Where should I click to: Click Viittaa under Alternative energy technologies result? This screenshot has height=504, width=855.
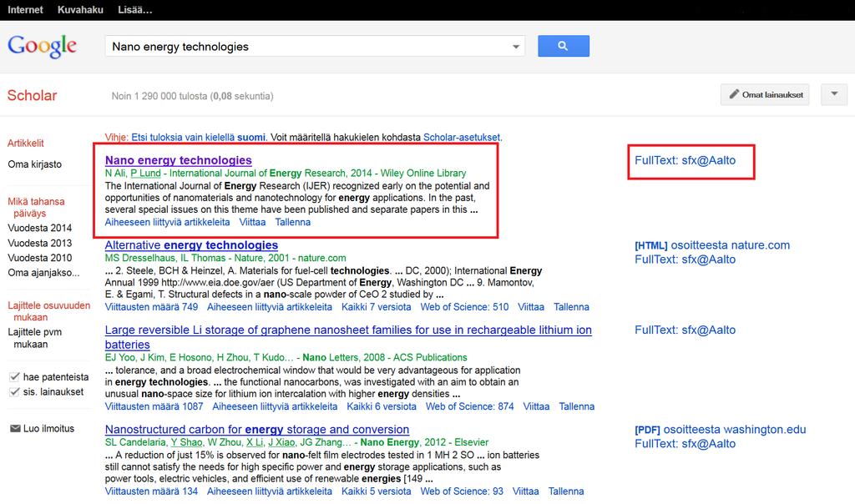click(531, 307)
